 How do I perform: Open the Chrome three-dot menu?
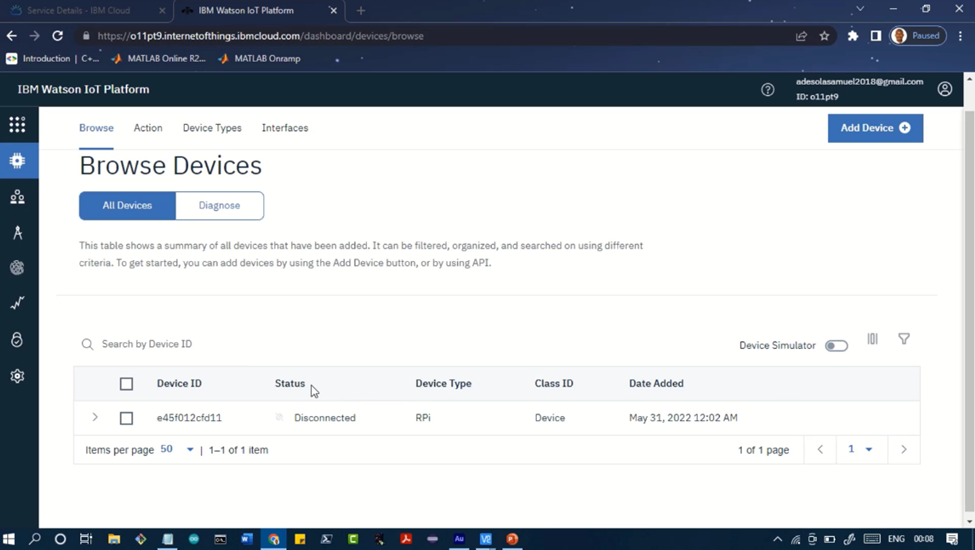[x=960, y=36]
